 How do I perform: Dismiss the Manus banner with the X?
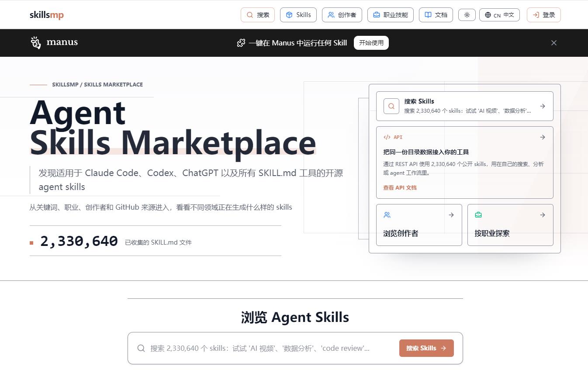[x=554, y=43]
